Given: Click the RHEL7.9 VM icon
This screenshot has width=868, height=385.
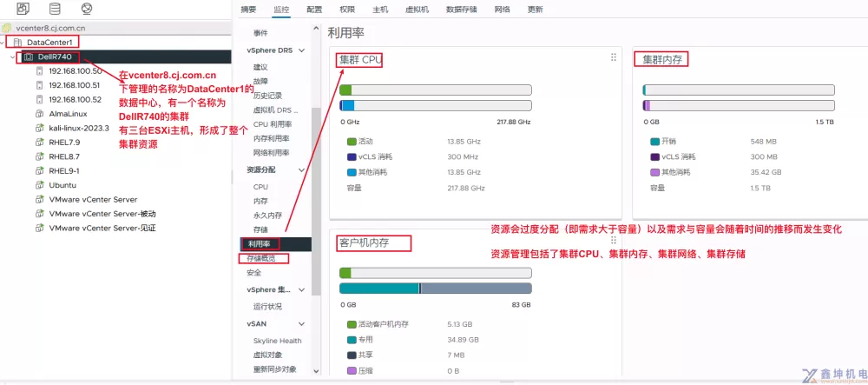Looking at the screenshot, I should [39, 143].
